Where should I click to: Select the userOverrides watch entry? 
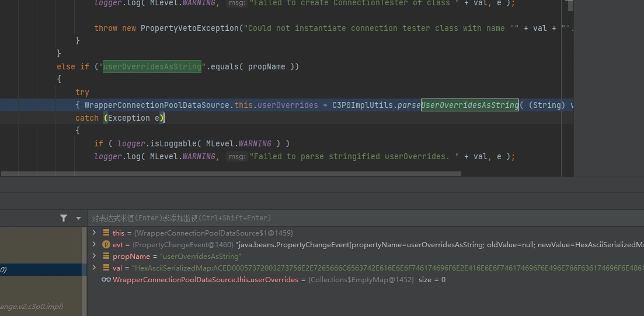point(234,280)
